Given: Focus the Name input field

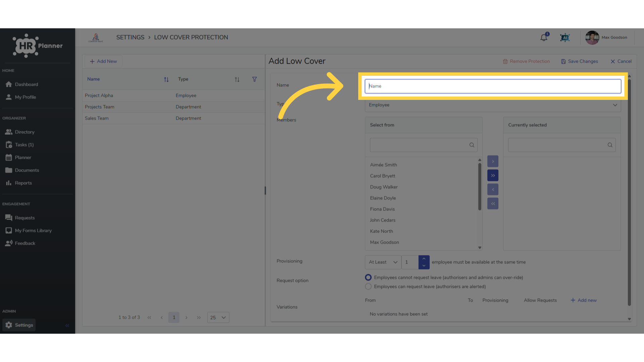Looking at the screenshot, I should [493, 86].
